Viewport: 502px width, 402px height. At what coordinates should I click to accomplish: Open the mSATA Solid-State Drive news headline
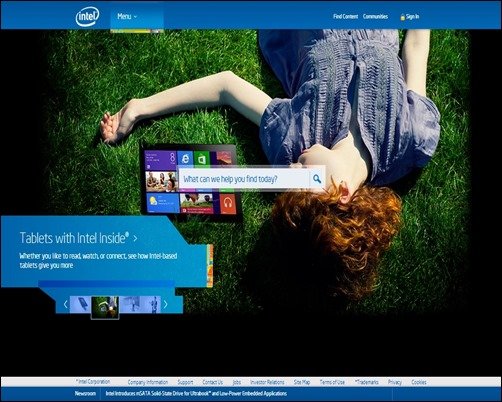[x=196, y=394]
